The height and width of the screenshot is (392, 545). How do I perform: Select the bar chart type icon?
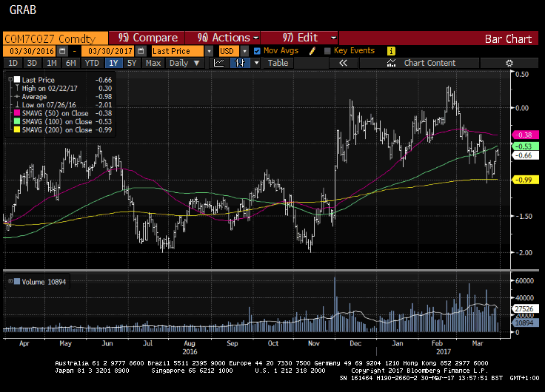240,63
